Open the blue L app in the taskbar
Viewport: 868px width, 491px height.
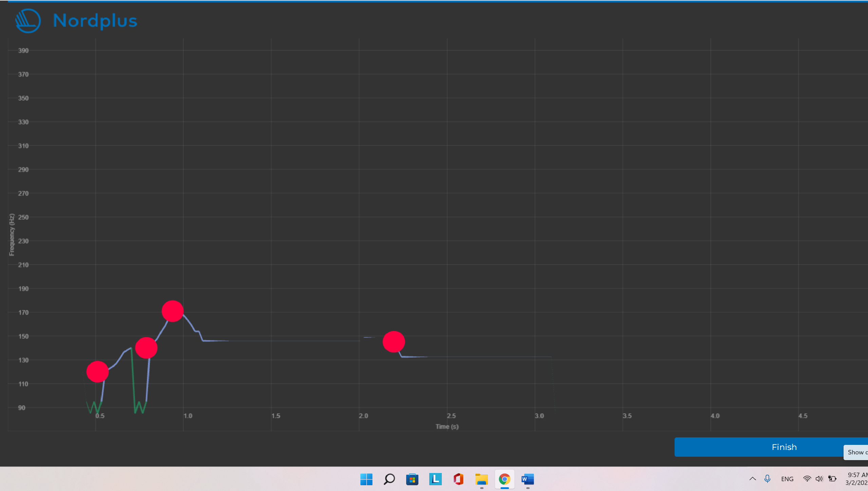435,479
